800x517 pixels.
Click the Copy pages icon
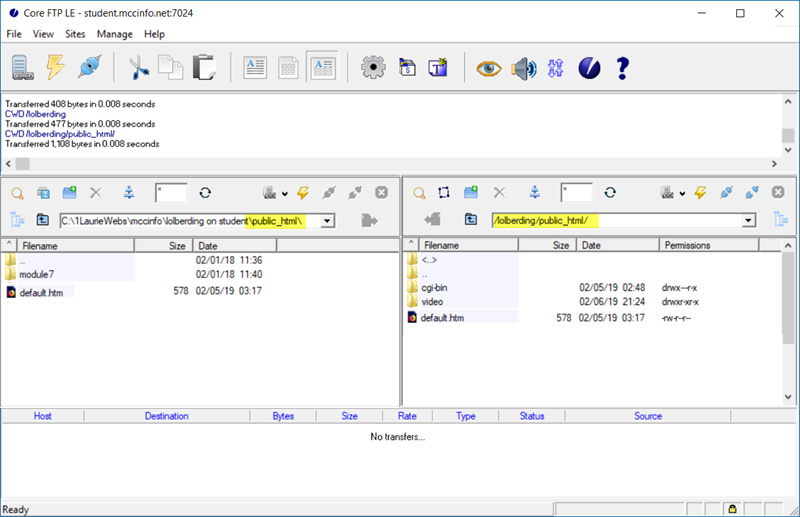point(170,67)
